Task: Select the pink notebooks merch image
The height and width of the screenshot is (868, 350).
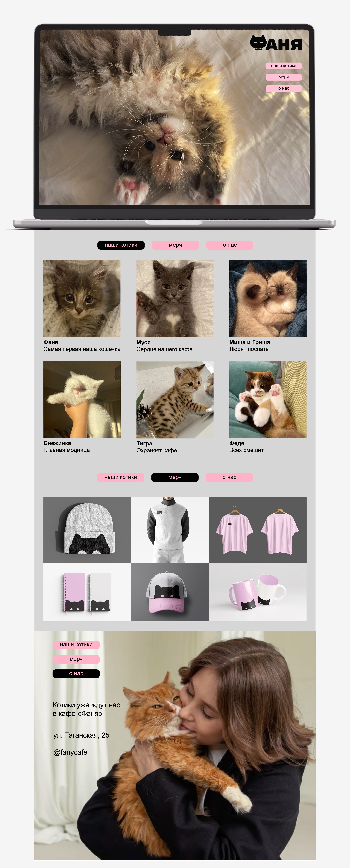Action: [87, 592]
